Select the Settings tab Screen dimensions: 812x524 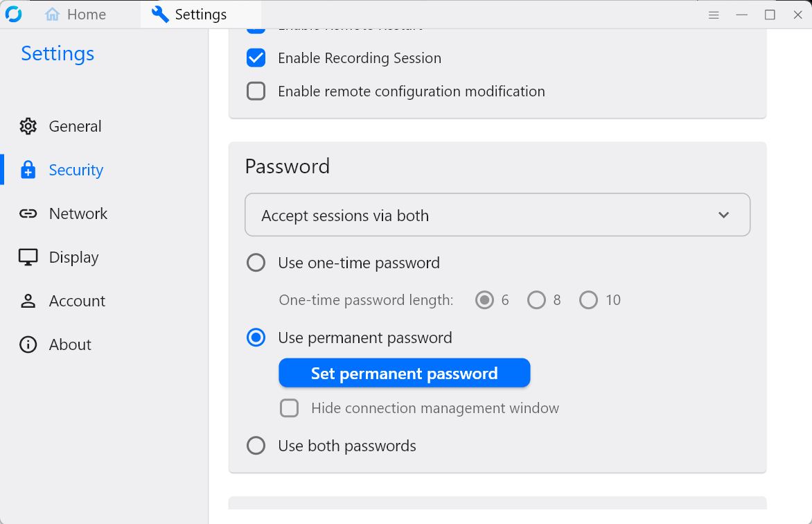(200, 14)
